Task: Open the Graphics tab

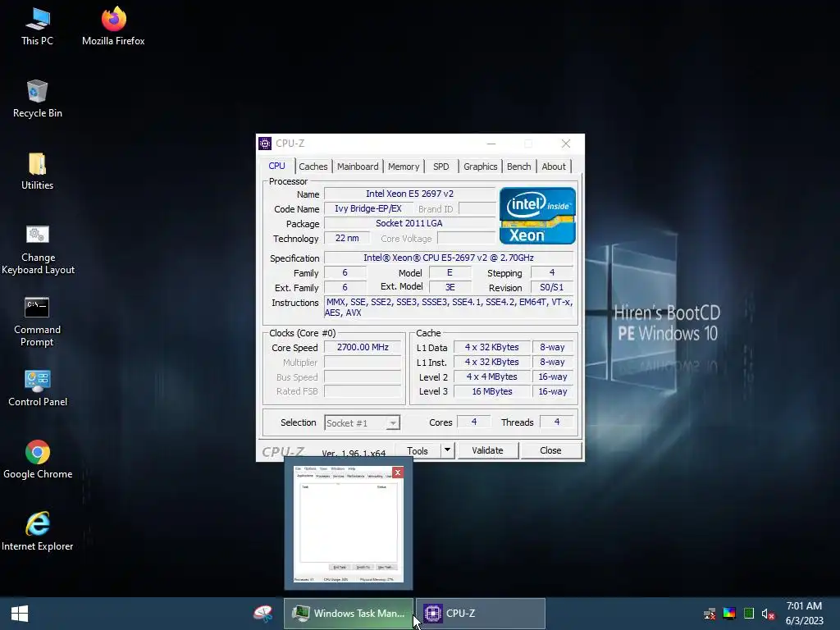Action: 481,167
